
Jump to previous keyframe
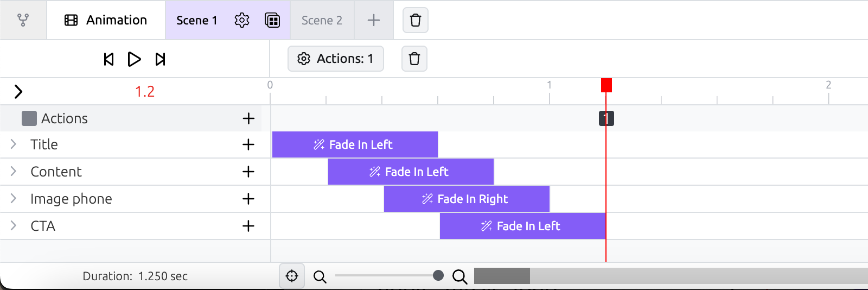tap(108, 59)
